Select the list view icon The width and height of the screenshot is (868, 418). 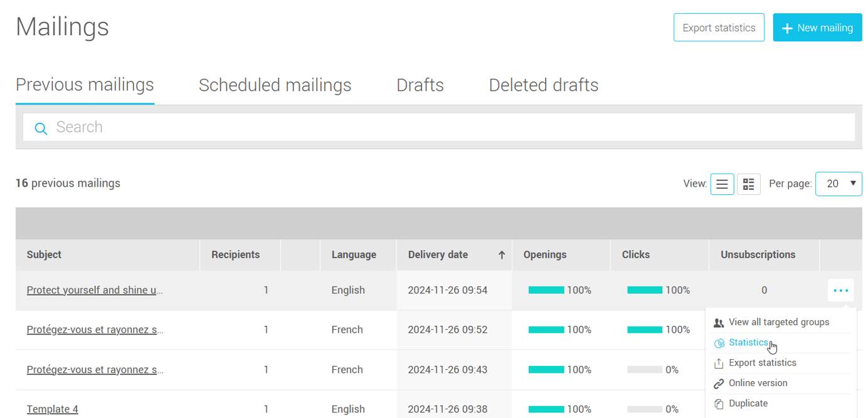click(722, 184)
